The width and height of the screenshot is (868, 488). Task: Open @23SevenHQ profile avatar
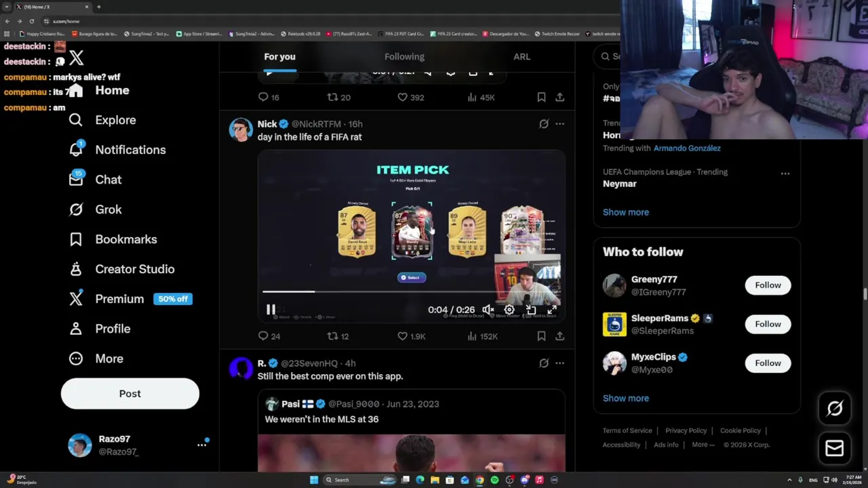(x=241, y=369)
